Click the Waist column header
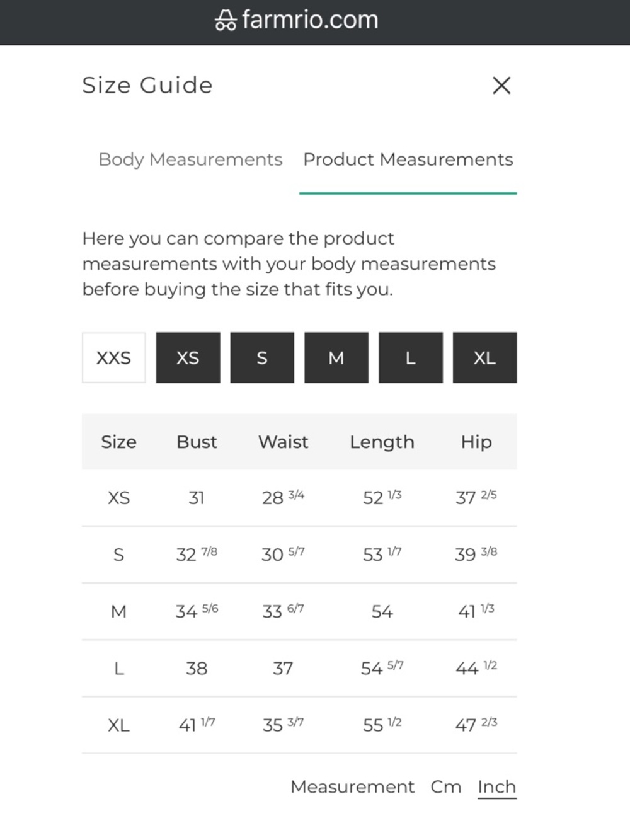The image size is (630, 840). click(x=283, y=442)
